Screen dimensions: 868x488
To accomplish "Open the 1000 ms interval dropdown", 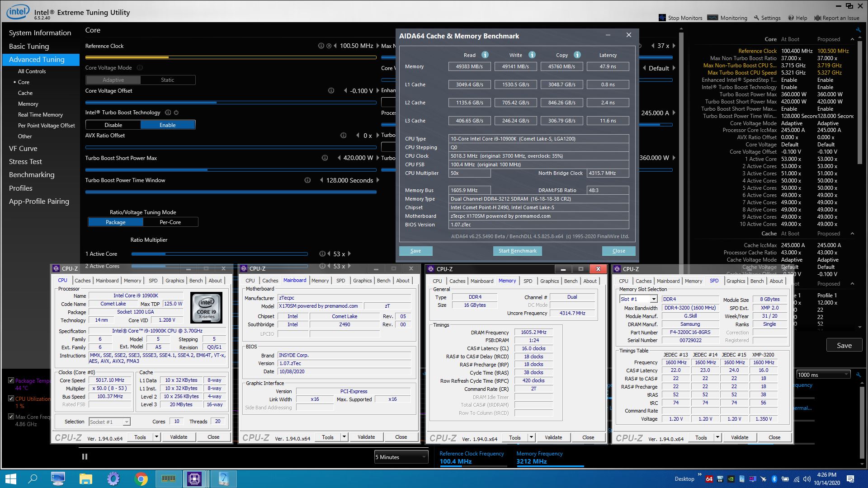I will (823, 375).
